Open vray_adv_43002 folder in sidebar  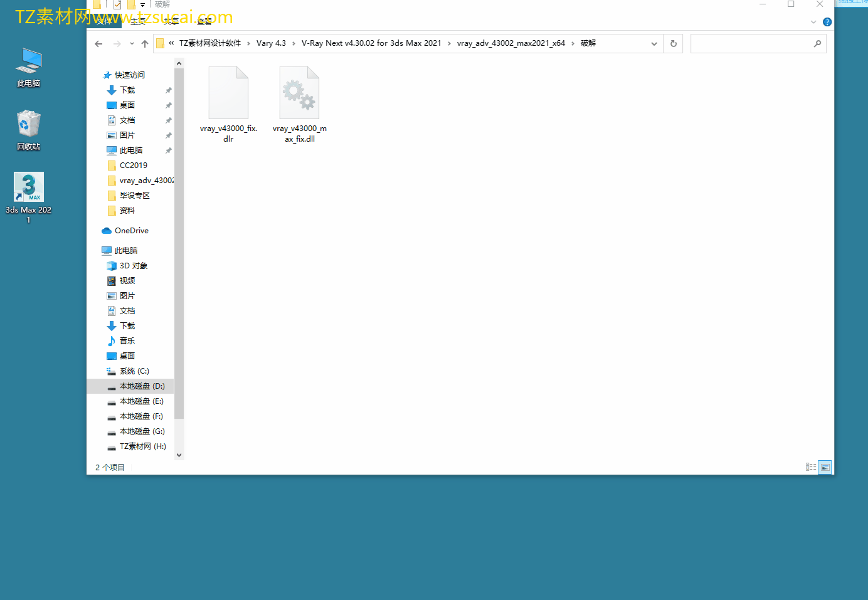coord(140,181)
